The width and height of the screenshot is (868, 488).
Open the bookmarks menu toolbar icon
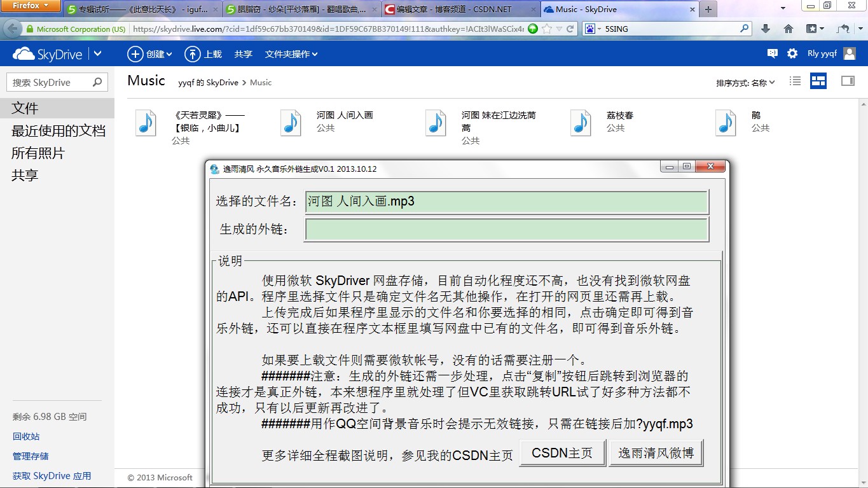[x=815, y=29]
